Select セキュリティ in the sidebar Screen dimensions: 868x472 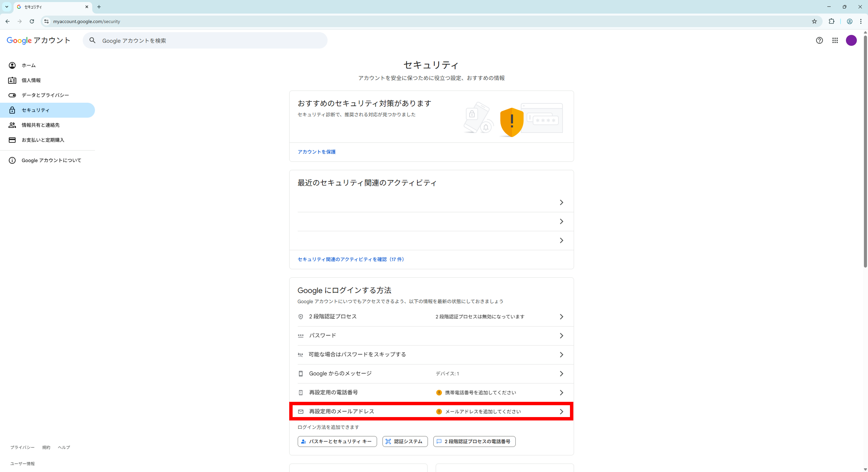[x=47, y=110]
